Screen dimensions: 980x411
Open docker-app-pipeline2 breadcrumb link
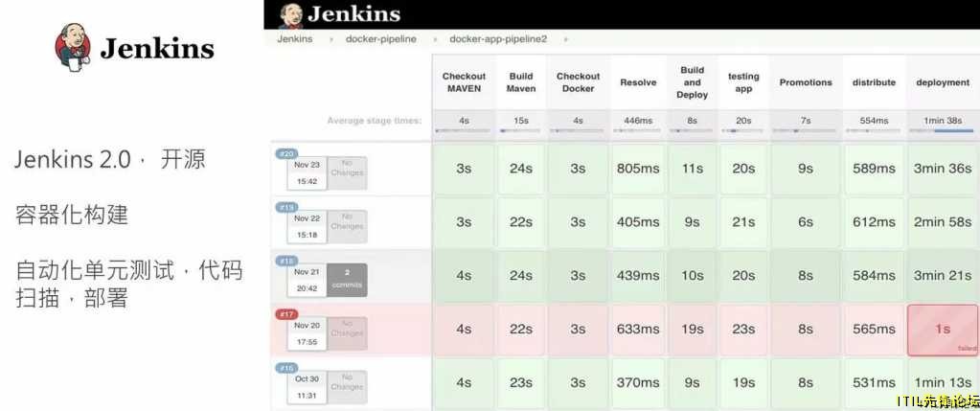coord(498,38)
